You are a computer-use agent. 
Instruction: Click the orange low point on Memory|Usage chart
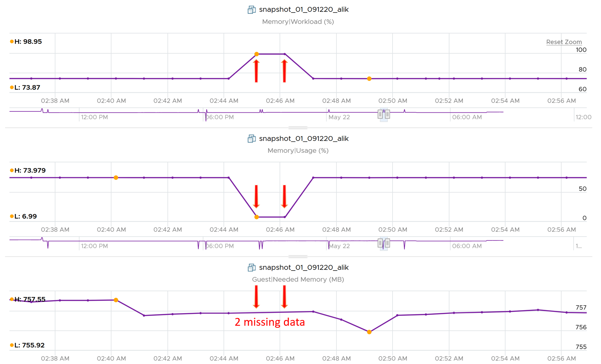256,217
